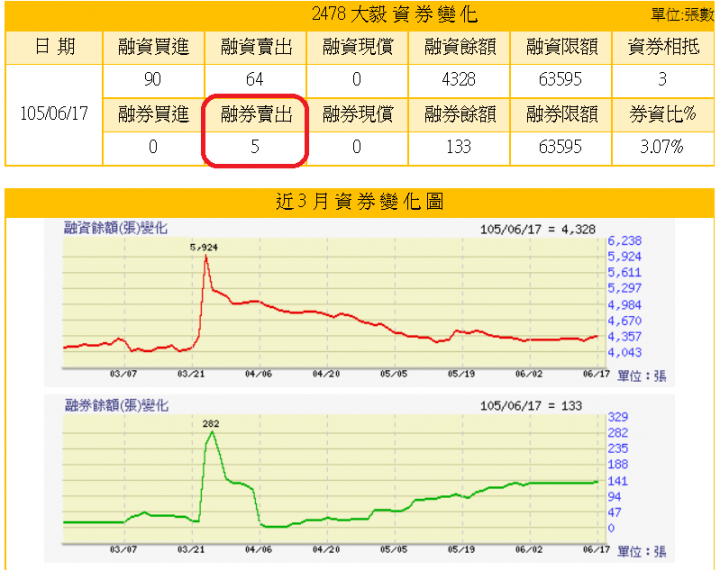
Task: Click the '券資比%' header cell
Action: click(x=662, y=114)
